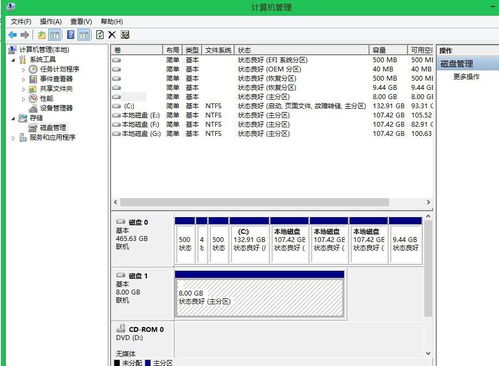Expand the 服务和应用程序 tree node
Image resolution: width=499 pixels, height=366 pixels.
pyautogui.click(x=14, y=138)
